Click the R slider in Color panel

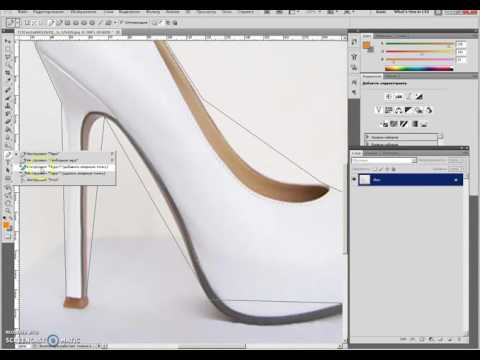tap(419, 44)
